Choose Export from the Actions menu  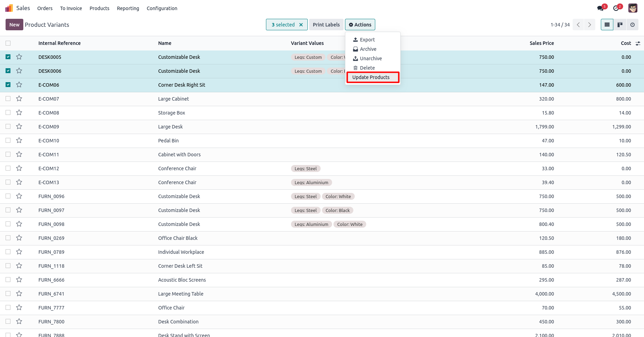(372, 40)
